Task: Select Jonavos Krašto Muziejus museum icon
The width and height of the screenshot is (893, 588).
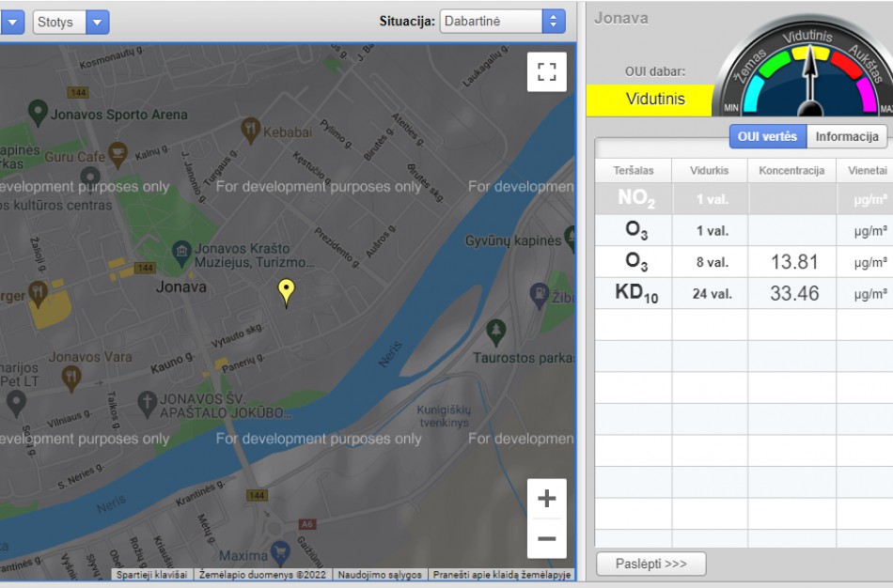Action: [181, 252]
